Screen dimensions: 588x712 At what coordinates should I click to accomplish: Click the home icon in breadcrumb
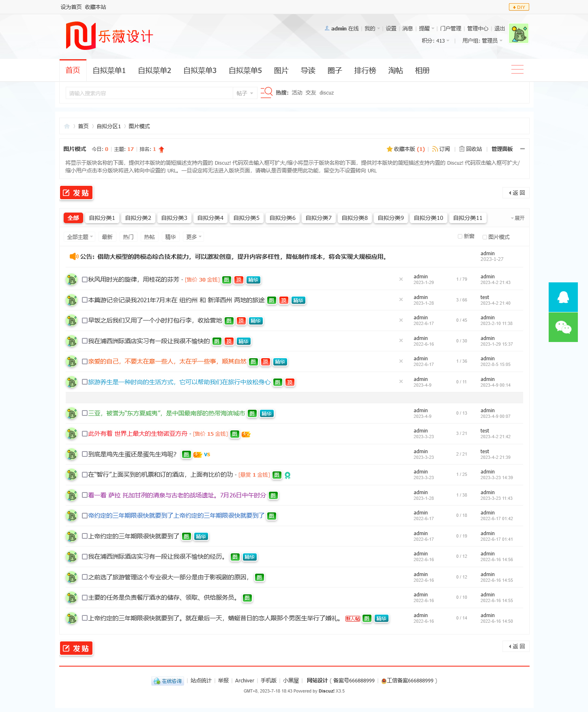[x=67, y=126]
